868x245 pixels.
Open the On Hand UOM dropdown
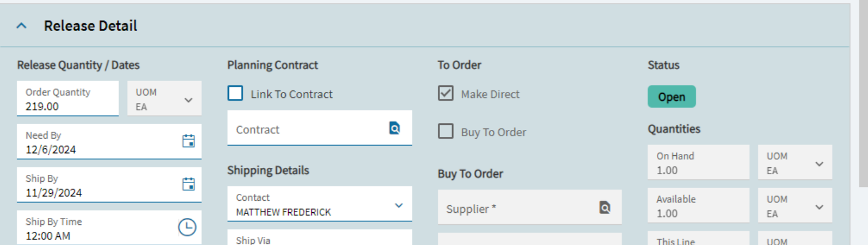tap(795, 163)
